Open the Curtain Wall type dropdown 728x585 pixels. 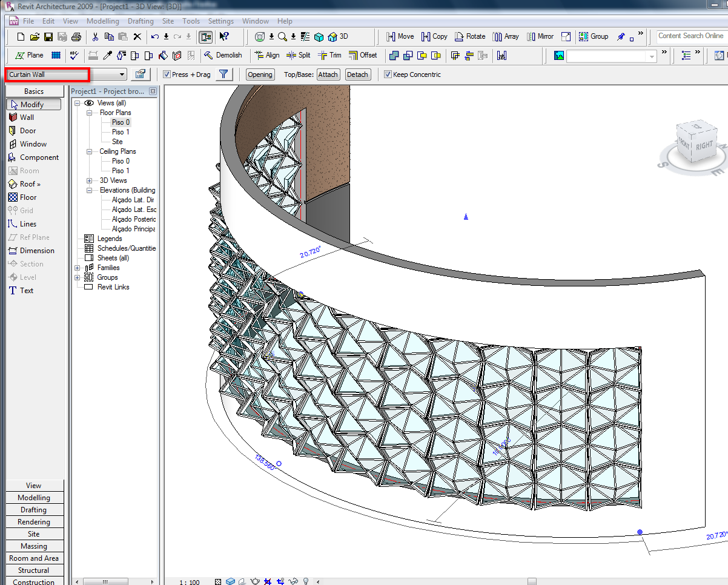tap(122, 74)
